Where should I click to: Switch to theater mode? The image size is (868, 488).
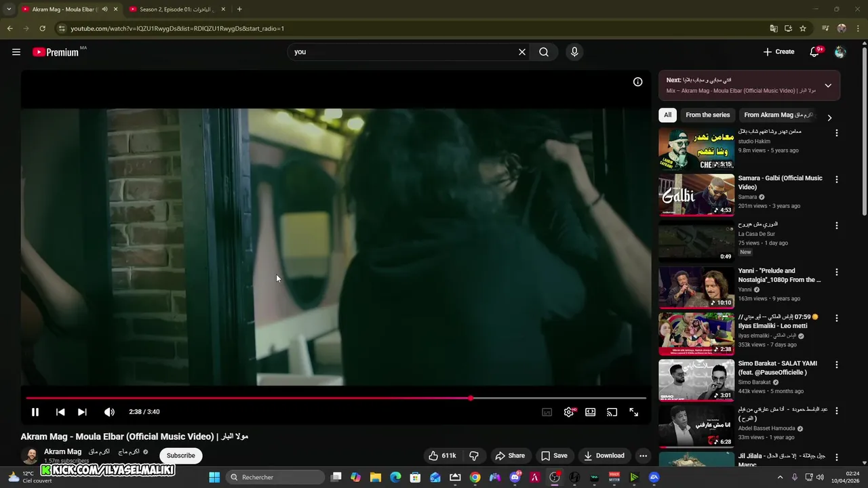591,412
